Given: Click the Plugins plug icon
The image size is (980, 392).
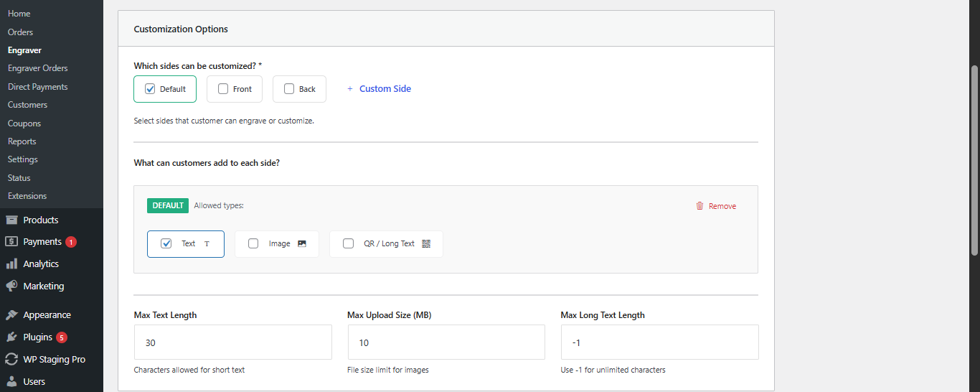Looking at the screenshot, I should [11, 337].
